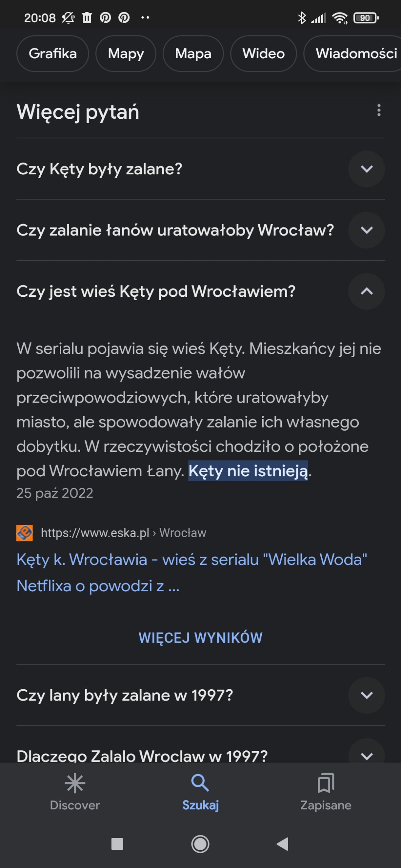
Task: Expand "Dlaczego Zalalo Wroclaw w 1997?" question
Action: pos(367,755)
